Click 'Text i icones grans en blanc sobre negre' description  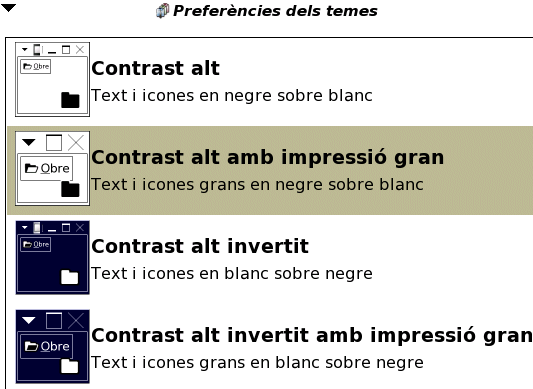coord(257,362)
